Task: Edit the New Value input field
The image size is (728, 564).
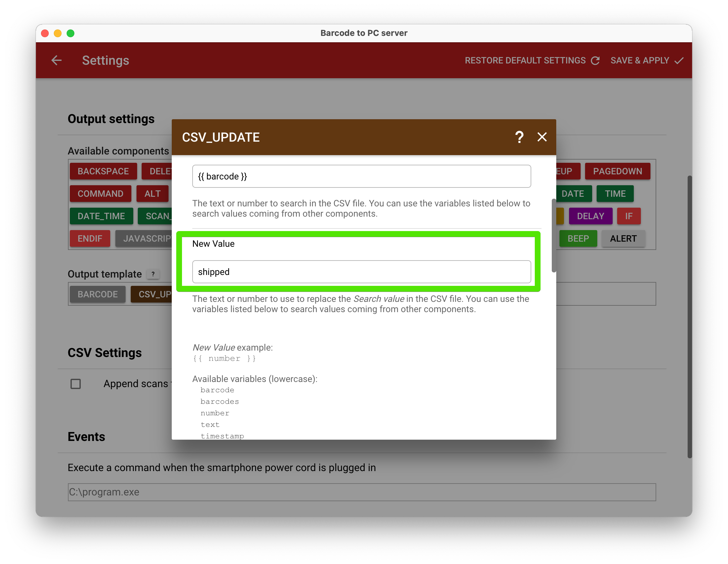Action: [x=361, y=271]
